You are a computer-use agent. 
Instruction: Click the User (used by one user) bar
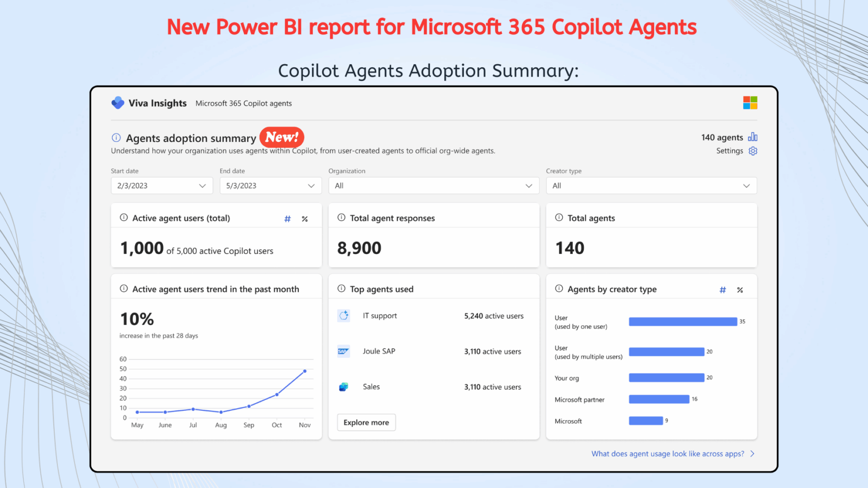click(683, 322)
